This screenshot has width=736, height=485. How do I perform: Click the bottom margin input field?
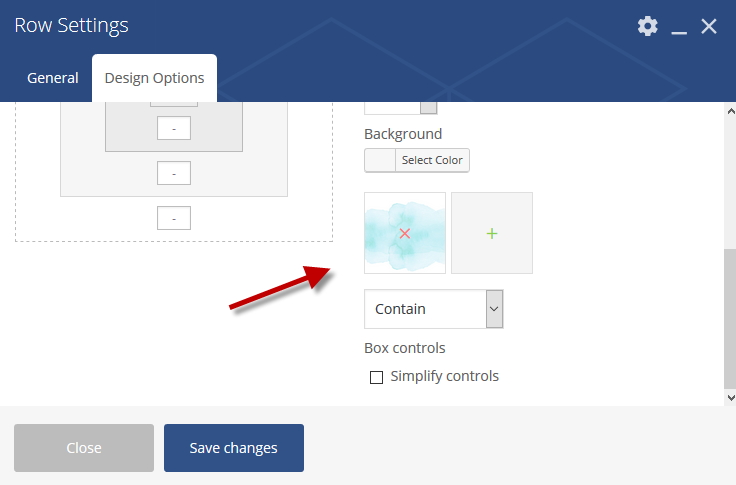click(x=174, y=218)
